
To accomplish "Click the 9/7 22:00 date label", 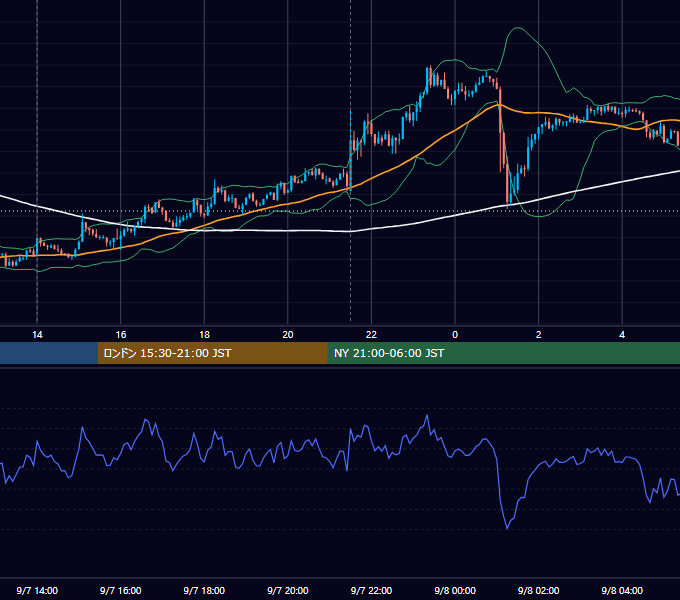I will [371, 590].
